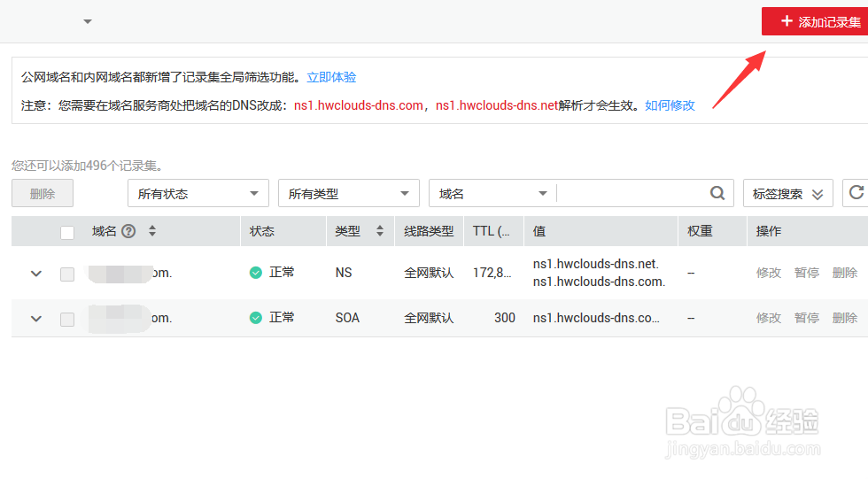
Task: Click the SOA type cell text
Action: (347, 318)
